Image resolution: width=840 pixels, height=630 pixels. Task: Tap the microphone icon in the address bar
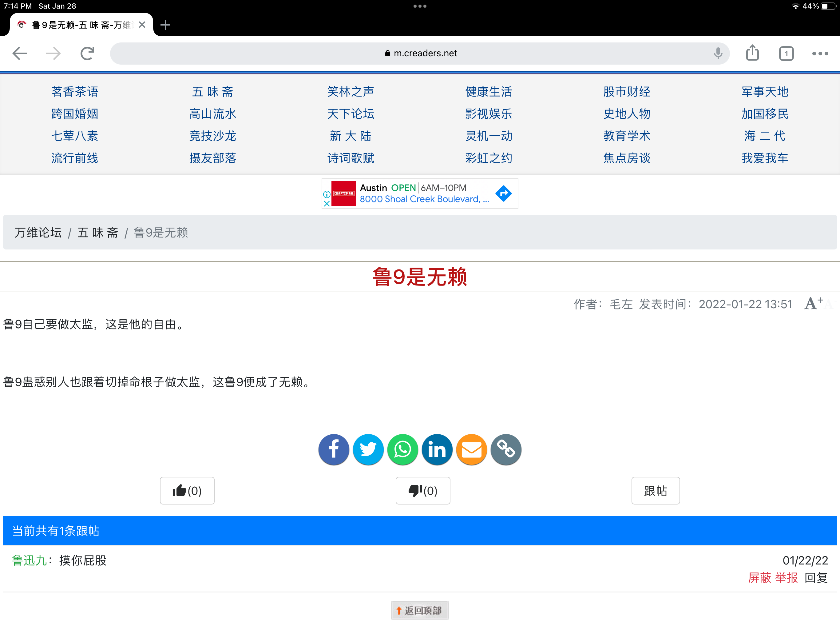click(718, 53)
